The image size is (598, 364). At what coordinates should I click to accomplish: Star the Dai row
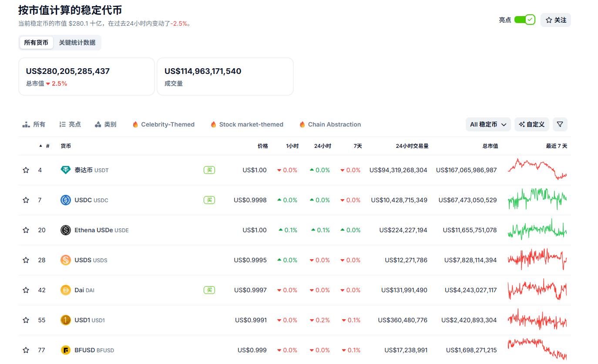click(26, 290)
